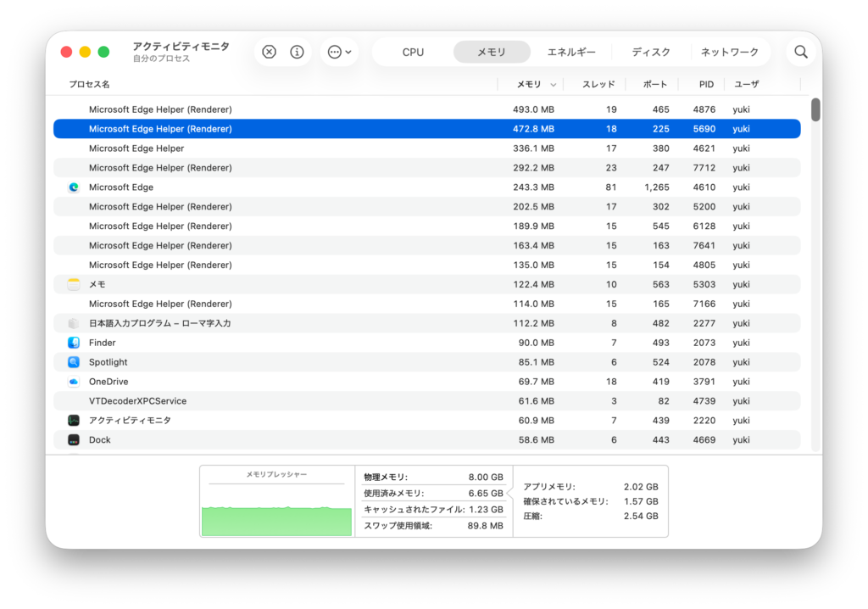The image size is (868, 609).
Task: Click the 使用済みメモリ 6.65 GB value
Action: point(486,493)
